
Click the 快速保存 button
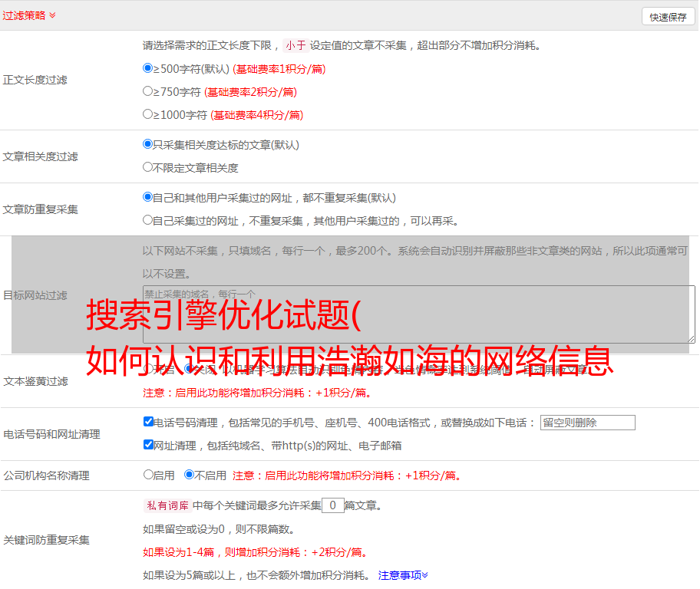coord(668,17)
